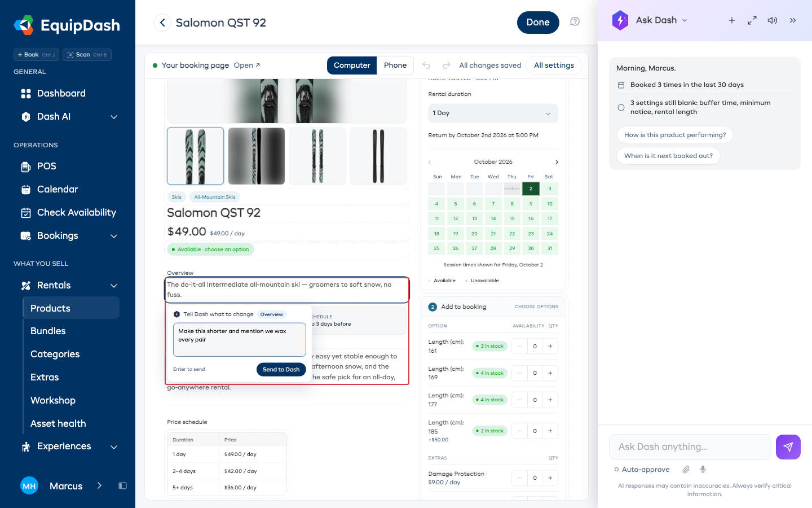
Task: Click the Done button
Action: [538, 23]
